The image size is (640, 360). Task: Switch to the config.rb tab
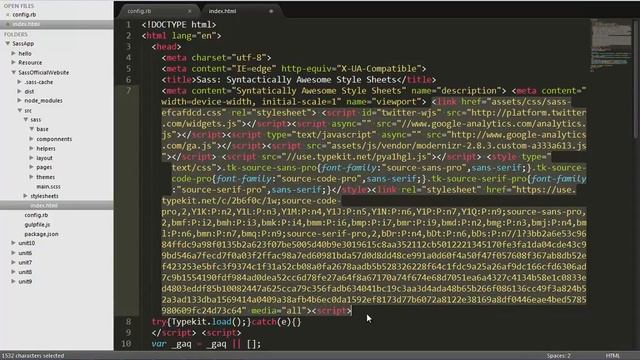139,11
